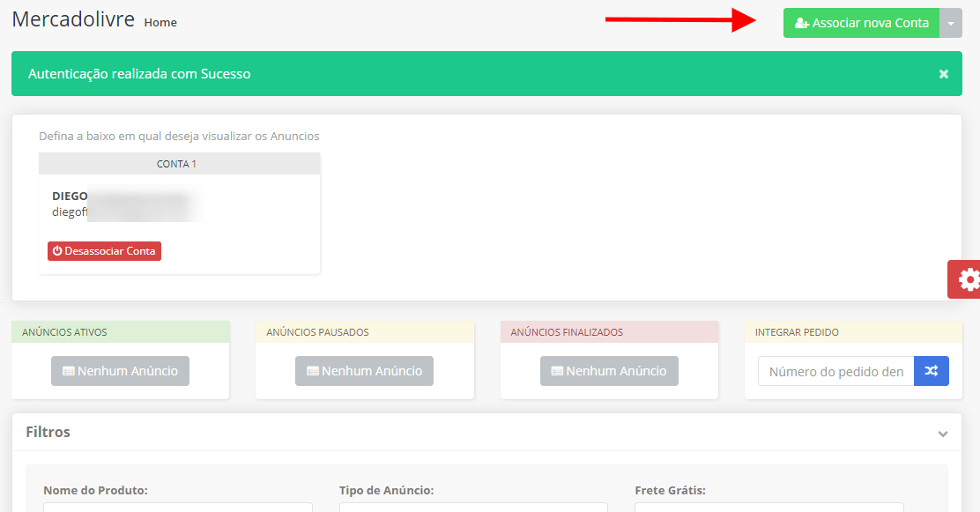Open the Tipo de Anúncio filter dropdown

(473, 507)
